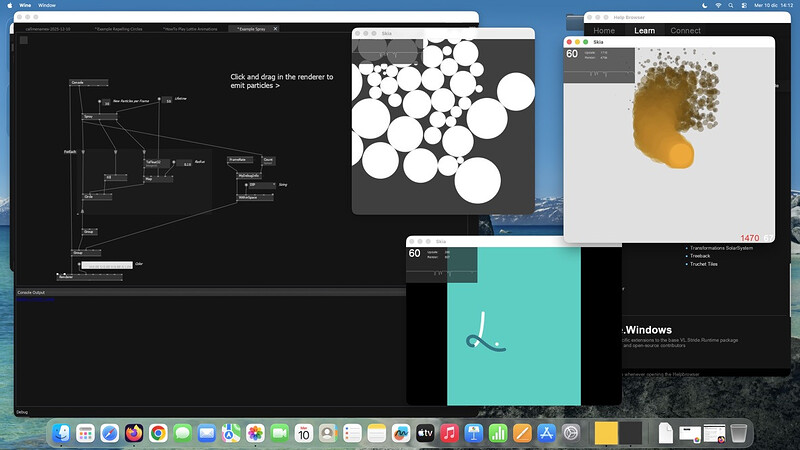Close the Example Spray tab
The image size is (800, 450).
275,30
